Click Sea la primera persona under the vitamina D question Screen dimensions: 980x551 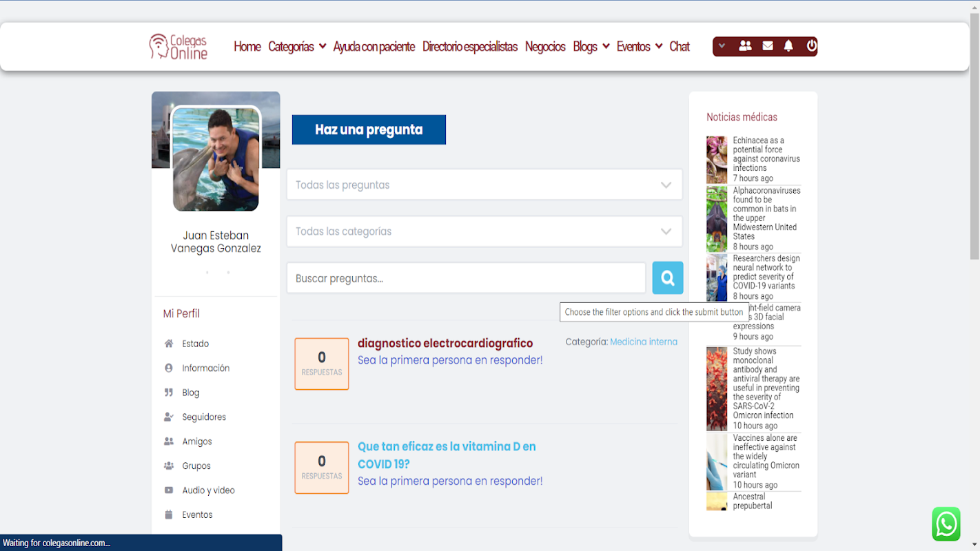pyautogui.click(x=450, y=481)
